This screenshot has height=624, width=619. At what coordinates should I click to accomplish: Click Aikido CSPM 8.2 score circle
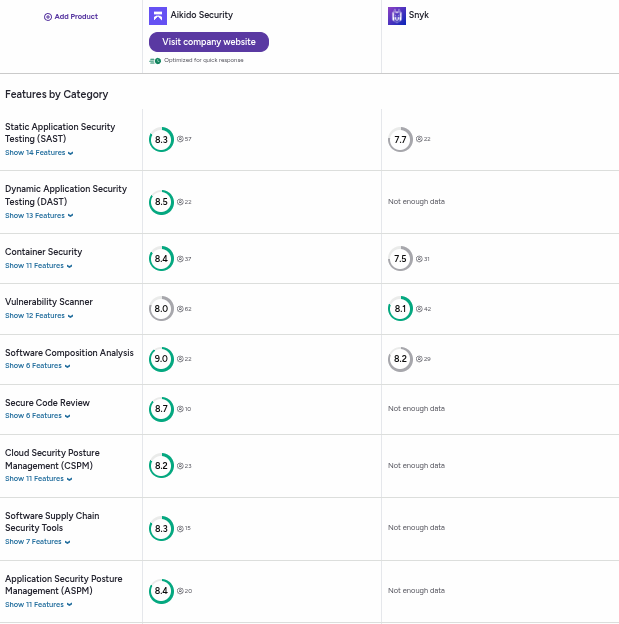161,466
